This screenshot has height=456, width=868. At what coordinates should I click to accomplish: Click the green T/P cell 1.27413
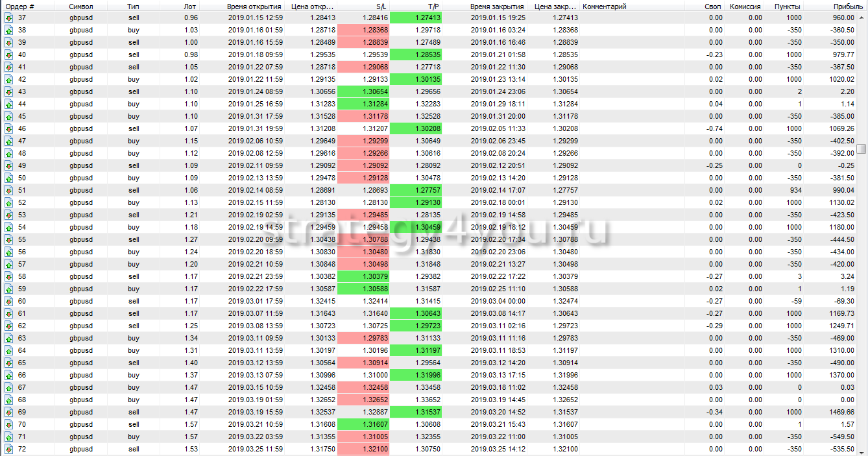[416, 18]
